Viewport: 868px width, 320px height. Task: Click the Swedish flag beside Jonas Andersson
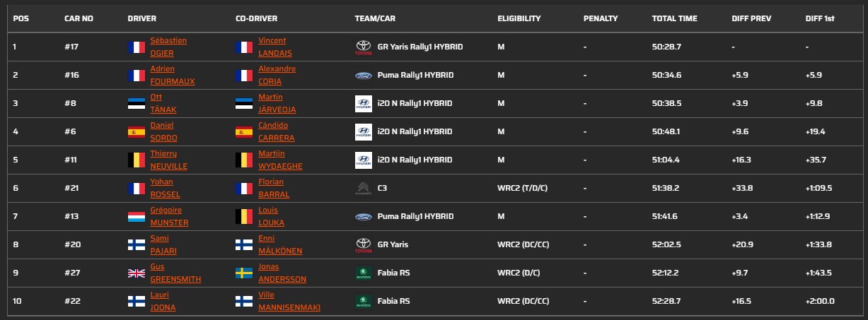(244, 273)
